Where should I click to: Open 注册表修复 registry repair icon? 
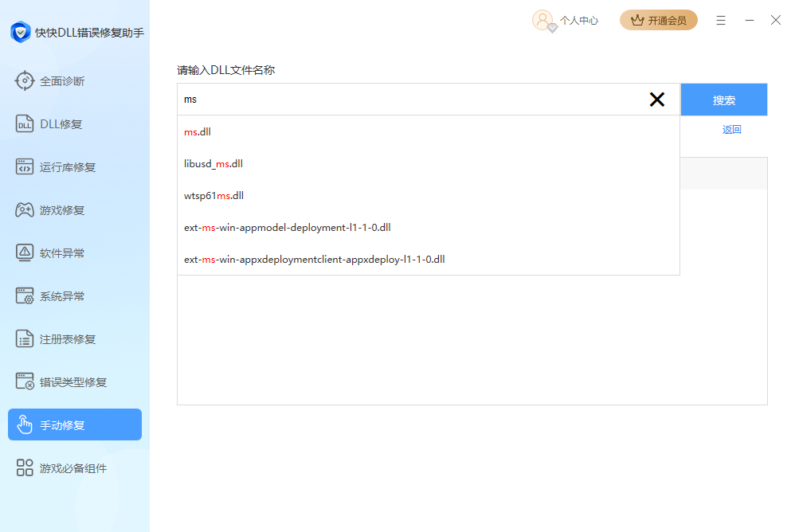click(x=25, y=339)
